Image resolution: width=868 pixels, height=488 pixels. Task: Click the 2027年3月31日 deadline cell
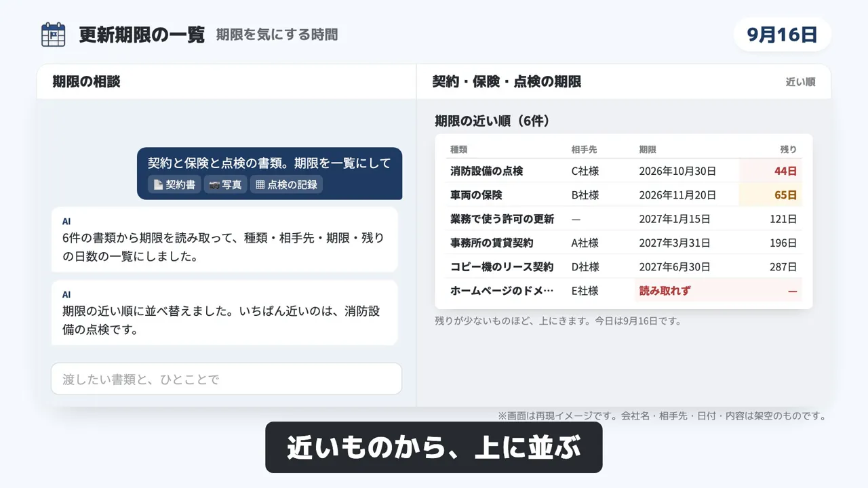pyautogui.click(x=687, y=243)
